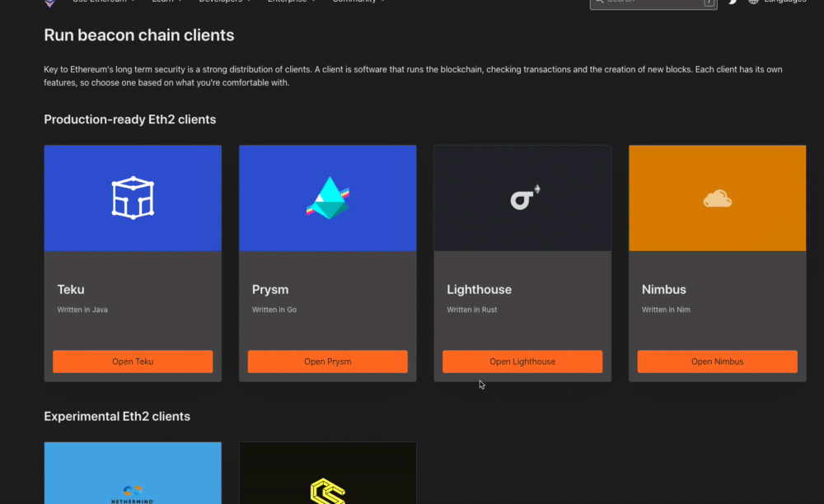824x504 pixels.
Task: Click the Teku cube logo image
Action: pos(133,198)
